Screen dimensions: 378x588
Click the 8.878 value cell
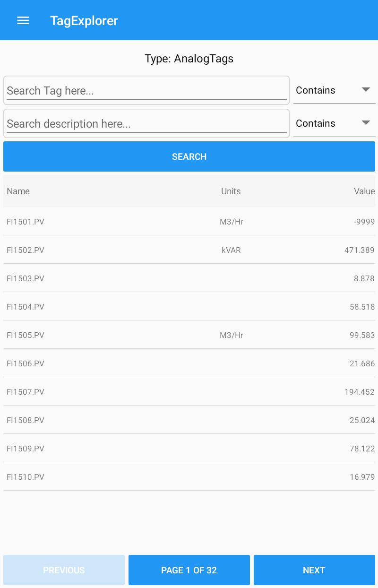pos(364,278)
